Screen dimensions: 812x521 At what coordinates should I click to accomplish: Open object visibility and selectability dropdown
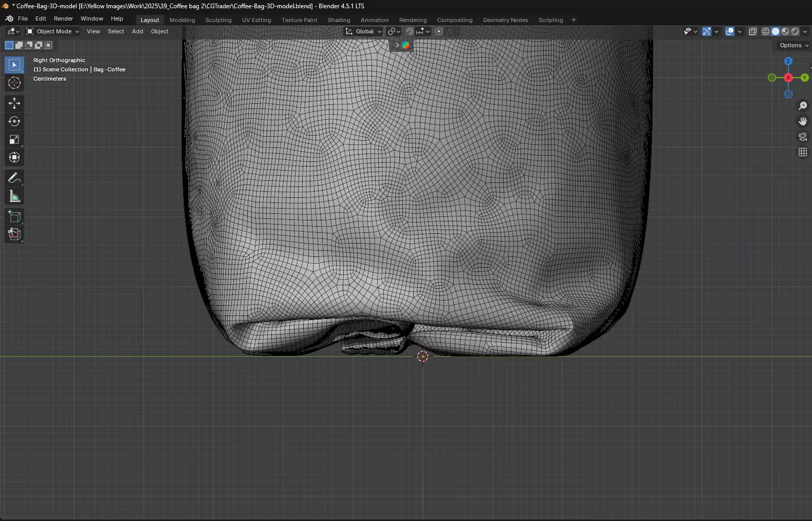coord(690,31)
